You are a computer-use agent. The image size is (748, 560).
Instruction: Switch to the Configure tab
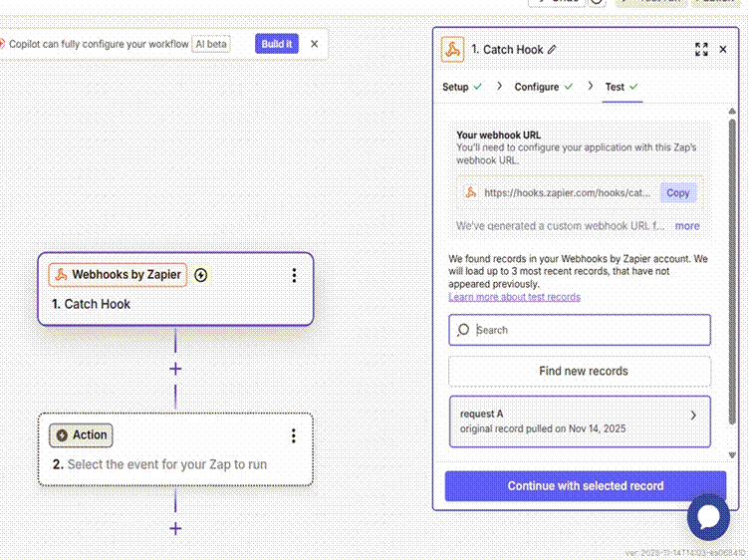click(x=544, y=87)
